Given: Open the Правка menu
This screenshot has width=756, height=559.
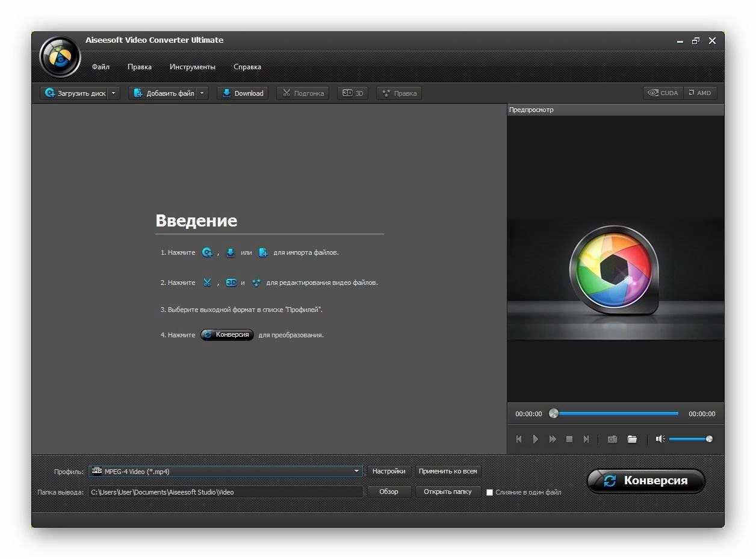Looking at the screenshot, I should pos(140,67).
